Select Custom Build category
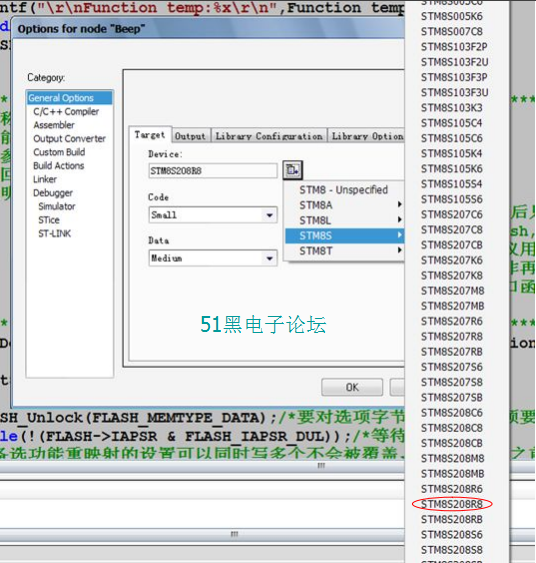Viewport: 536px width, 563px height. (59, 152)
